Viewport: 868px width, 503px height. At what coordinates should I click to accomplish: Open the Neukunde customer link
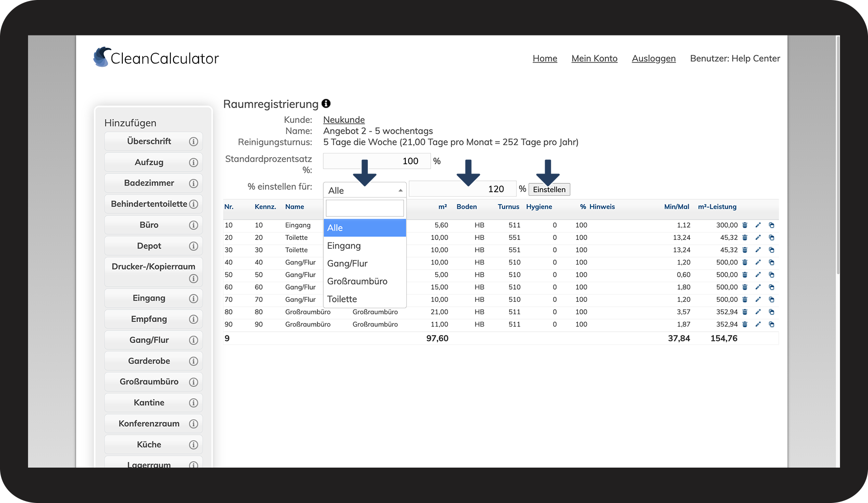344,120
